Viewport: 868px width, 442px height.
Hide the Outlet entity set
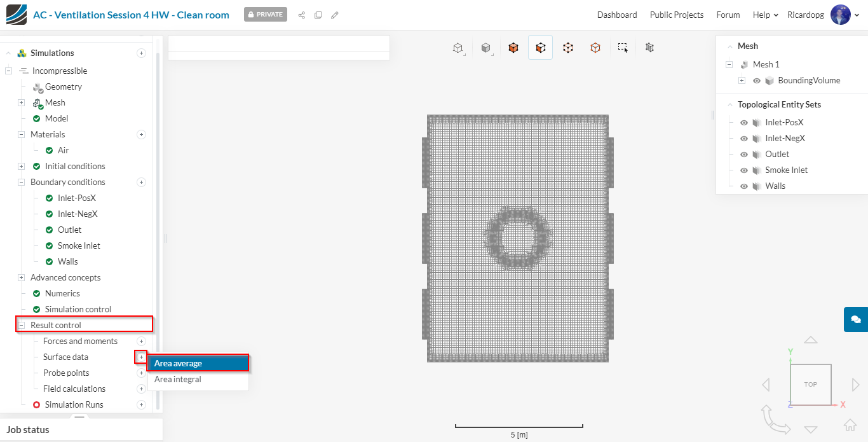[x=744, y=155]
